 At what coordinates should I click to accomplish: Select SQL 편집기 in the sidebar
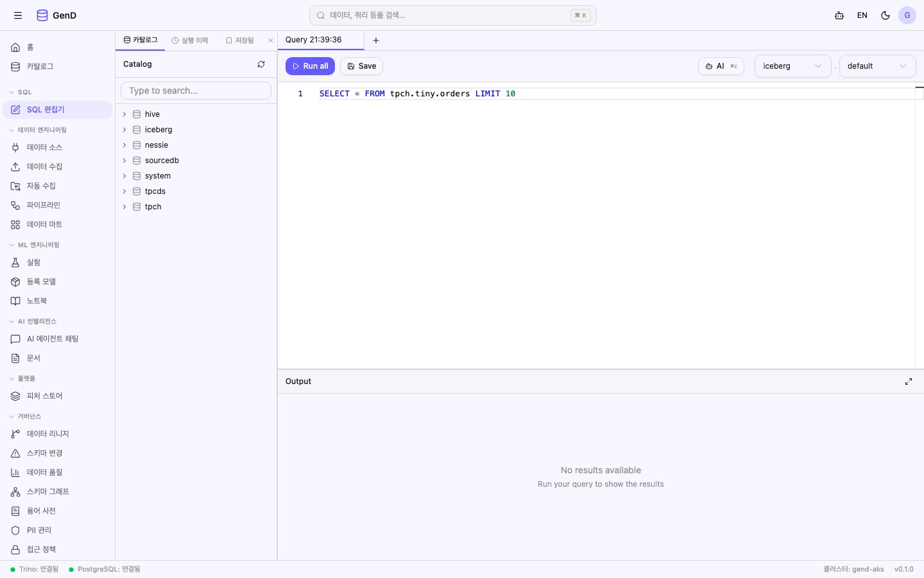(x=58, y=110)
